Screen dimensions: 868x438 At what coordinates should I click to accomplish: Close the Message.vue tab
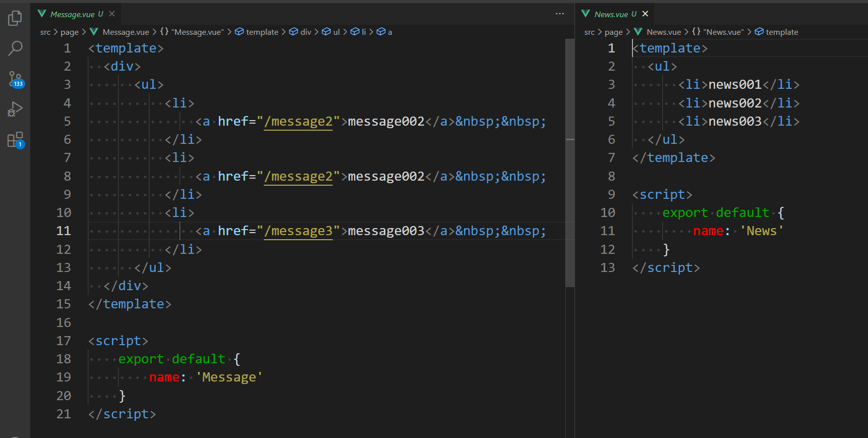(112, 14)
